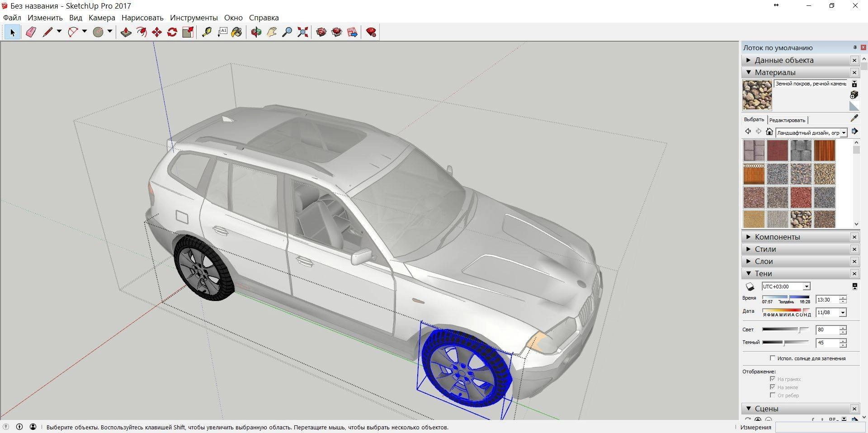Expand the Arc tool dropdown arrow

(x=84, y=32)
